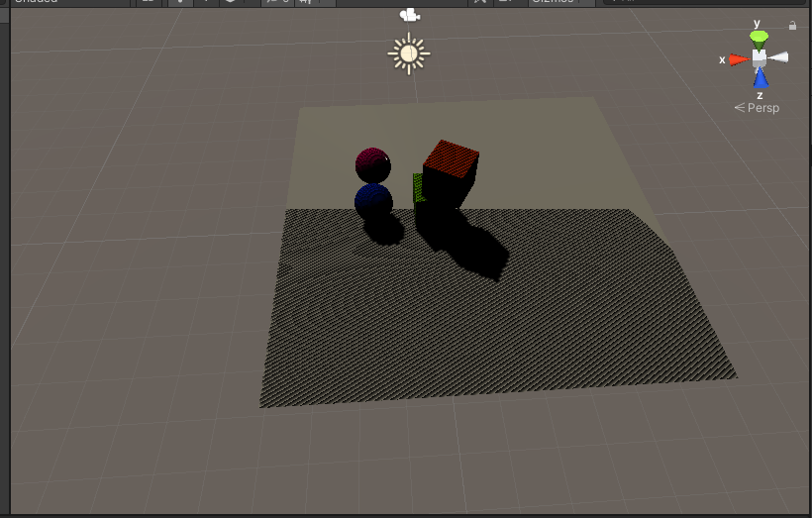This screenshot has height=518, width=812.
Task: Click the green Y axis cone
Action: (x=759, y=40)
